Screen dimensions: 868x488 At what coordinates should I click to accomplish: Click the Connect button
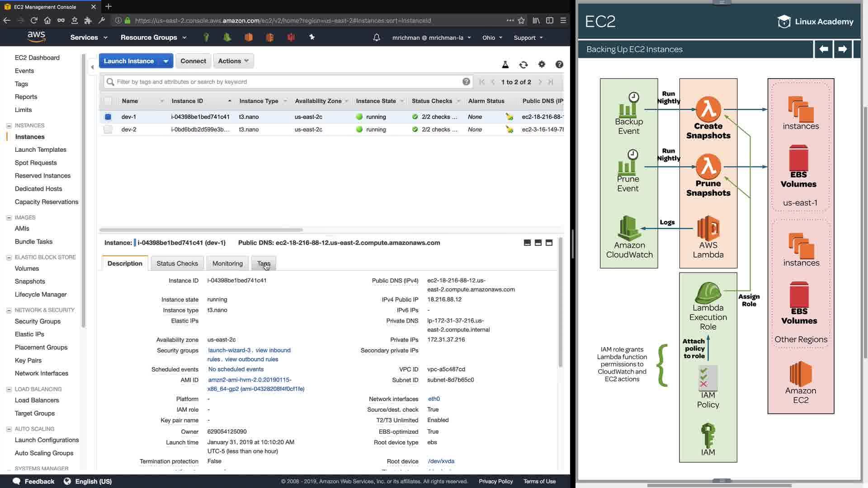(x=193, y=61)
